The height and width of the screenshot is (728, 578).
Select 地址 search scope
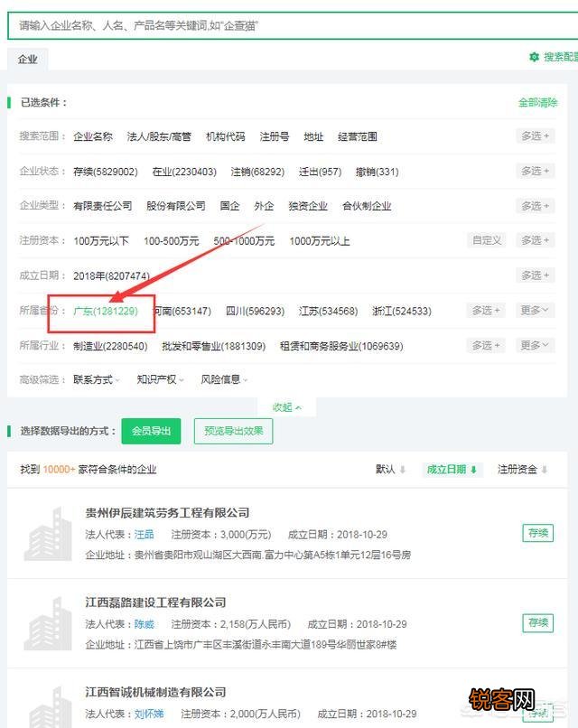pyautogui.click(x=313, y=136)
